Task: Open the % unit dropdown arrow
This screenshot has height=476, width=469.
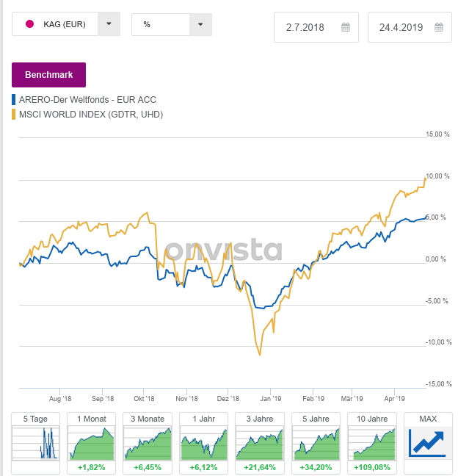Action: pos(200,24)
